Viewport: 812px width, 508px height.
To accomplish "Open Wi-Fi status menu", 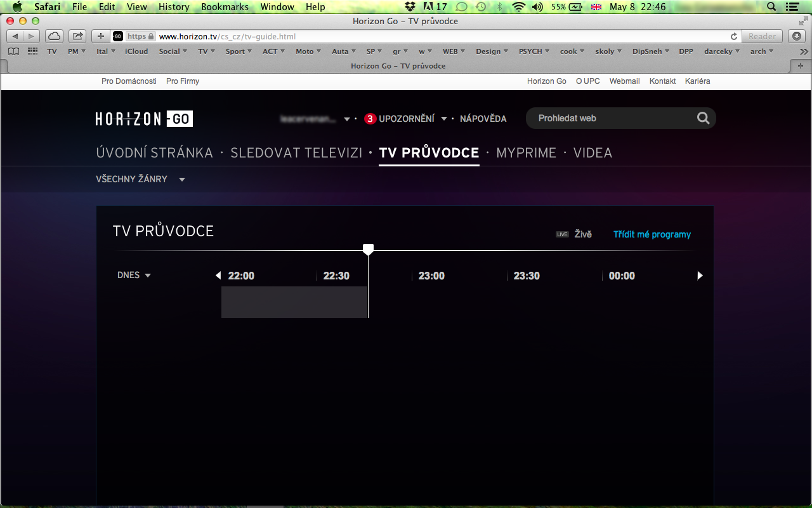I will point(519,7).
